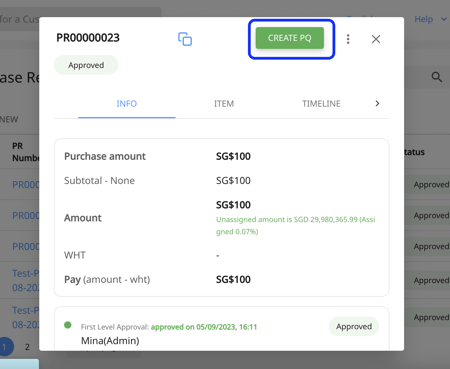The image size is (450, 369).
Task: Copy the PR00000023 number icon
Action: 185,39
